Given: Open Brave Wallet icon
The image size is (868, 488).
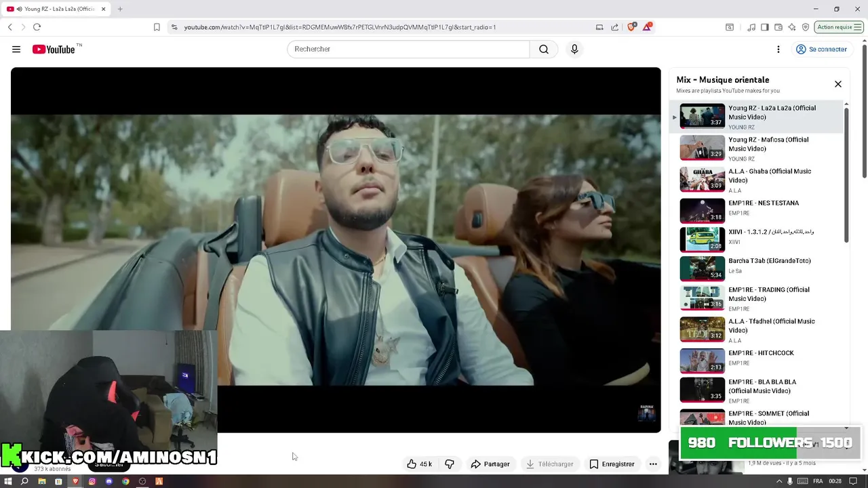Looking at the screenshot, I should (778, 27).
